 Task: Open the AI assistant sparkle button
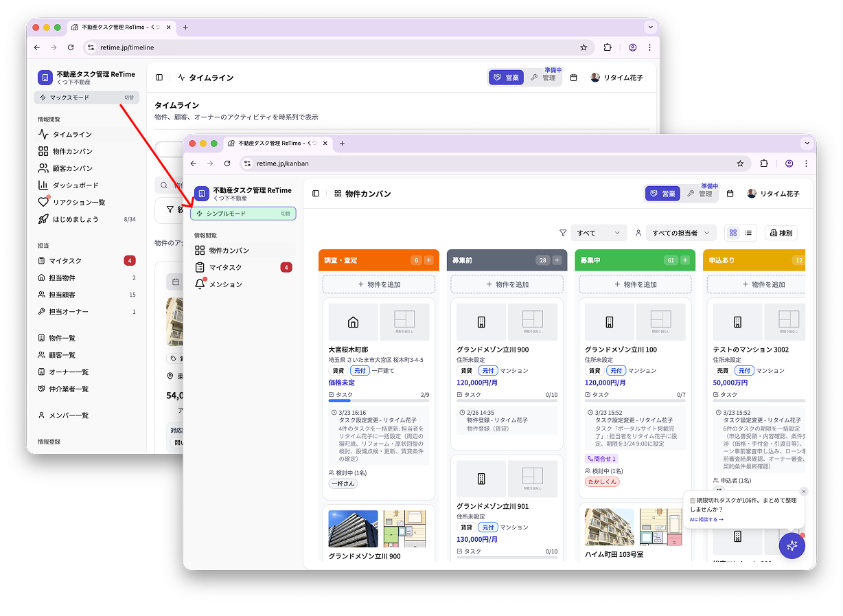coord(792,545)
